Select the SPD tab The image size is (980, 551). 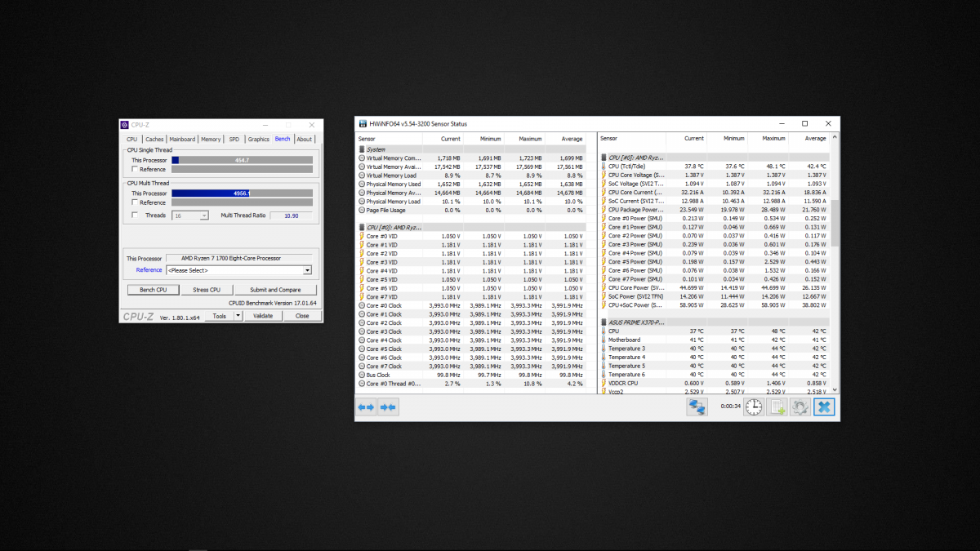pos(234,139)
